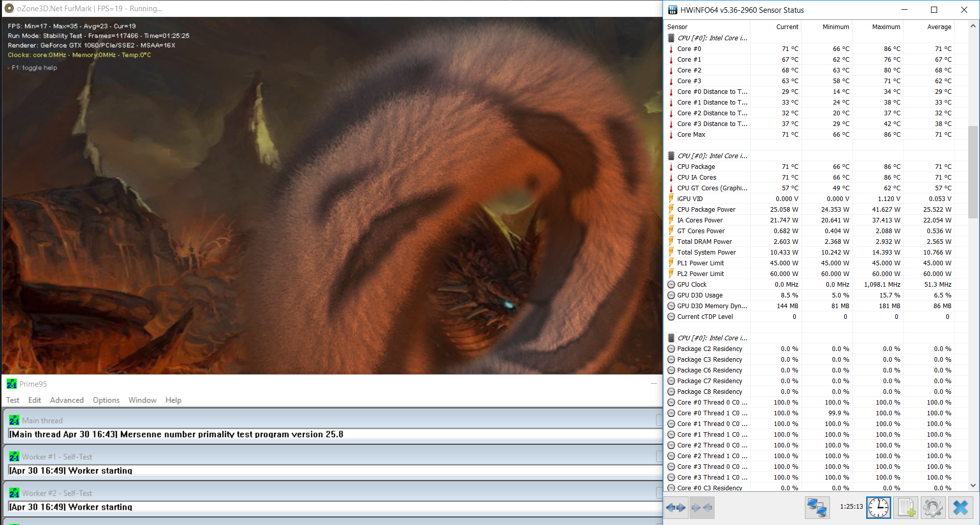Minimize the Prime95 window
980x525 pixels.
click(x=653, y=383)
